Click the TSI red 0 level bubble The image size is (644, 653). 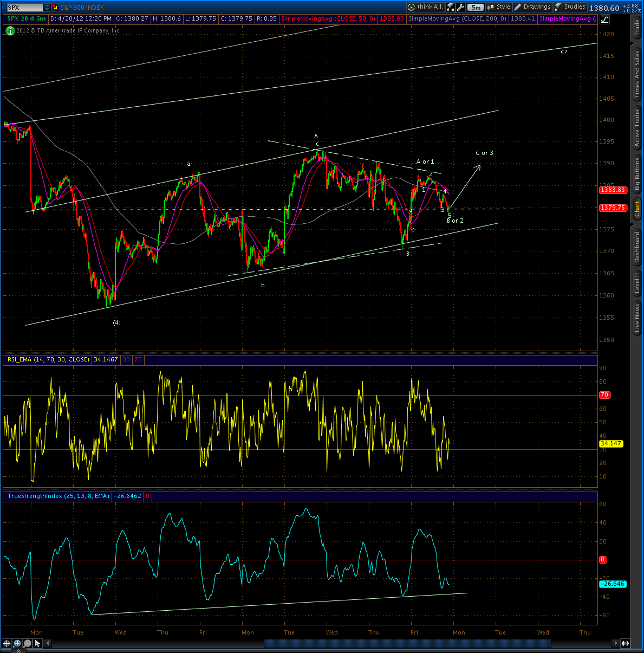tap(603, 559)
